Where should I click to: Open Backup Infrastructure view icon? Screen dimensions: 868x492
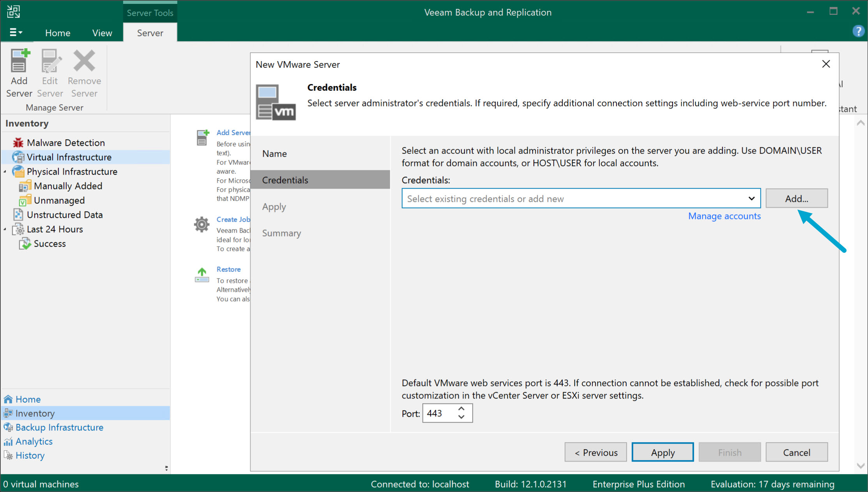click(x=8, y=427)
